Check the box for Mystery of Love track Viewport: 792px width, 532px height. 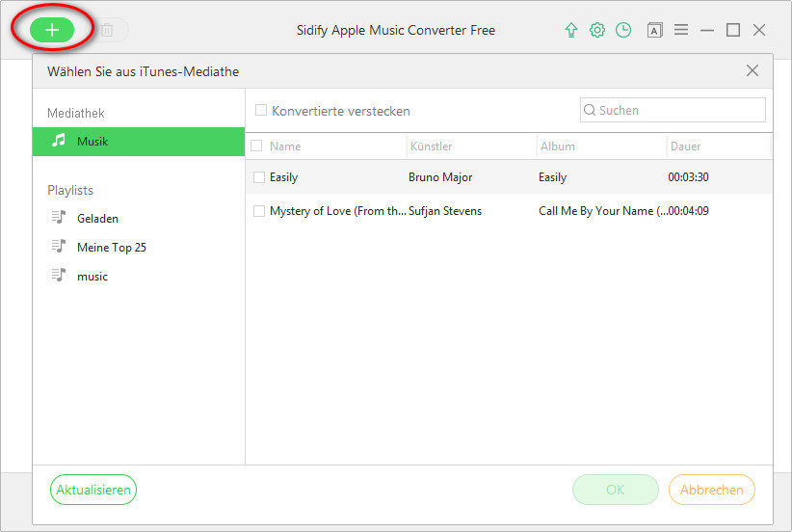(259, 211)
